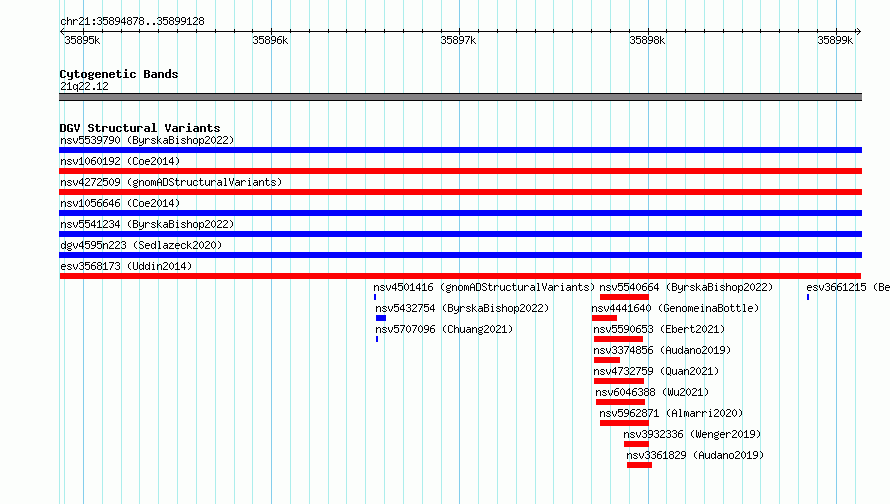890x504 pixels.
Task: Open the nsv5962871 (Almarri2020) label
Action: click(x=671, y=413)
